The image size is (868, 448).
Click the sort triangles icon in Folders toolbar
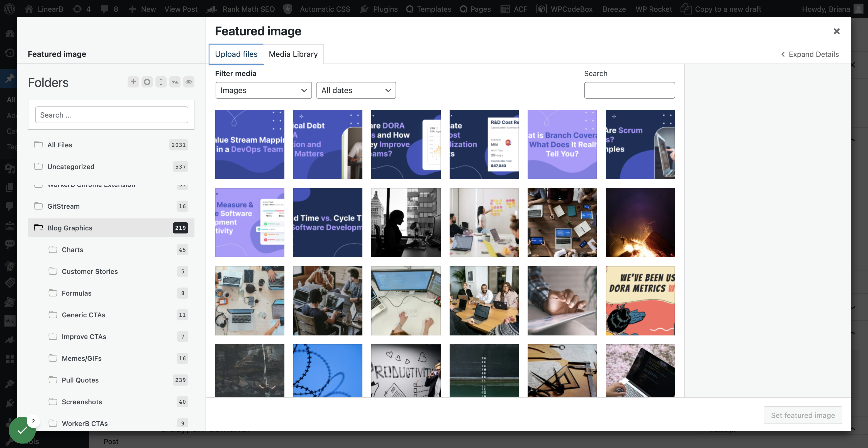point(175,82)
